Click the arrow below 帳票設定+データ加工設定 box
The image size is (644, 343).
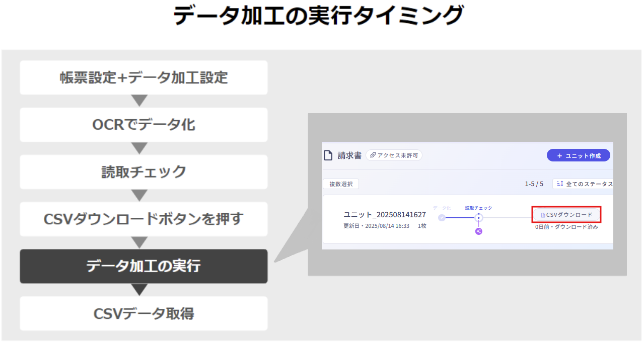[139, 101]
